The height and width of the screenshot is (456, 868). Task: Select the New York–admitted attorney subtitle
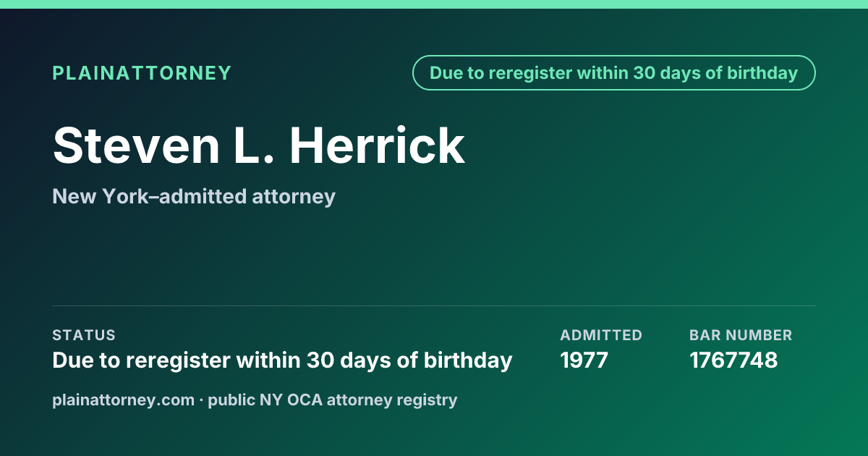[x=194, y=196]
